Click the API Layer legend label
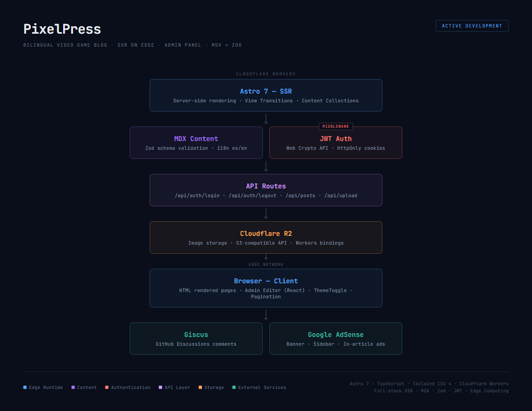Viewport: 532px width, 411px height. pos(177,387)
